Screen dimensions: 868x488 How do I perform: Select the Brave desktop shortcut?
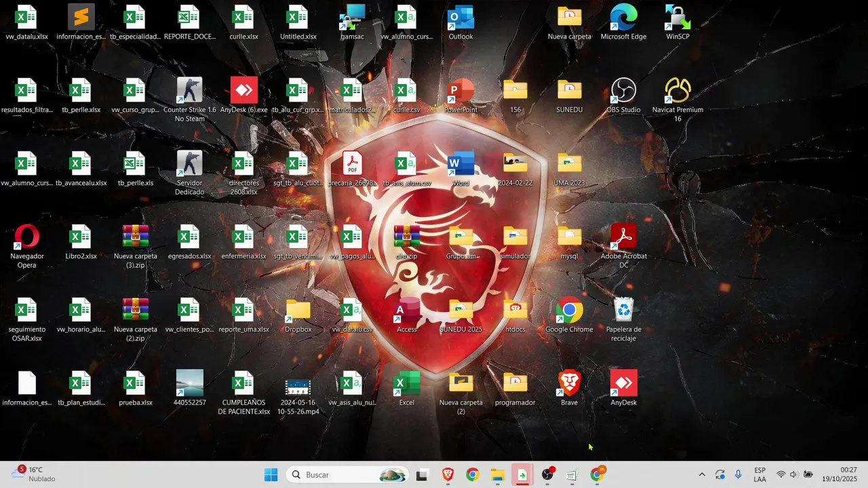click(569, 388)
